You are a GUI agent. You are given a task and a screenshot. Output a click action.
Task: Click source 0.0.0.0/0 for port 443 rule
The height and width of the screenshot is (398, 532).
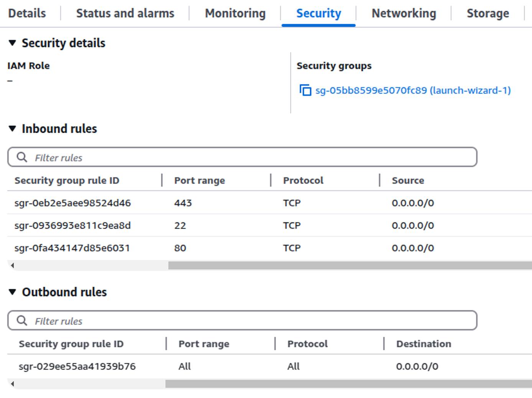(x=413, y=203)
